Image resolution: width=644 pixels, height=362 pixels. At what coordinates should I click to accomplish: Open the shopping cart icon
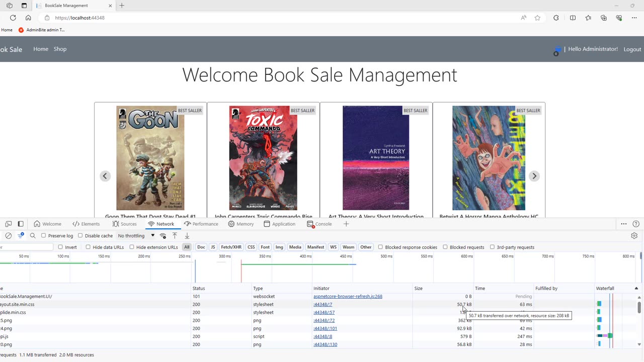tap(557, 50)
